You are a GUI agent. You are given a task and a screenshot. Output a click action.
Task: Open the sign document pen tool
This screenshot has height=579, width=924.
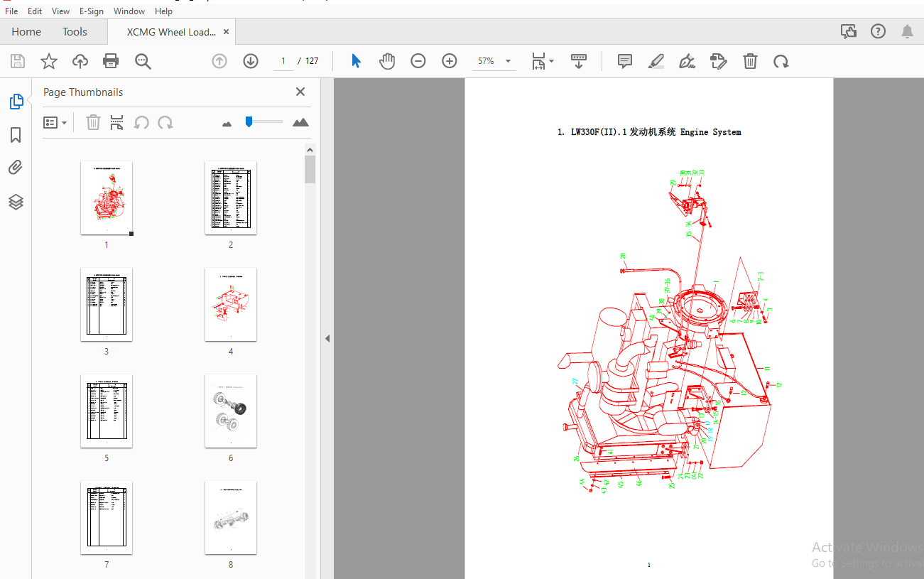click(687, 61)
